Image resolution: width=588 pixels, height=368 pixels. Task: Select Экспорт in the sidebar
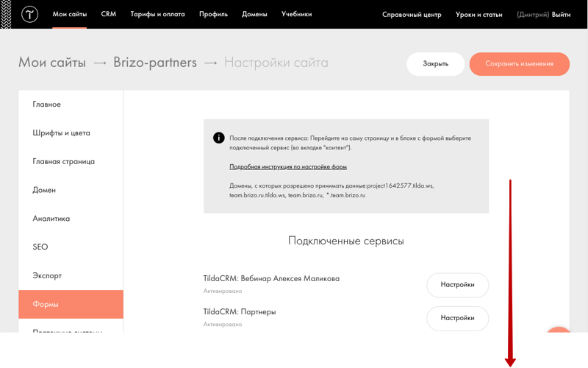pos(71,275)
